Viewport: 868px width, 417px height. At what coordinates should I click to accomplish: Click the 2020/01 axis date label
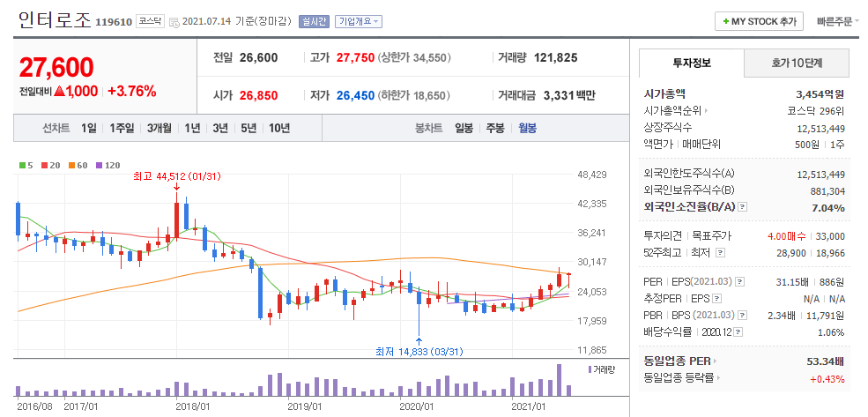coord(418,406)
